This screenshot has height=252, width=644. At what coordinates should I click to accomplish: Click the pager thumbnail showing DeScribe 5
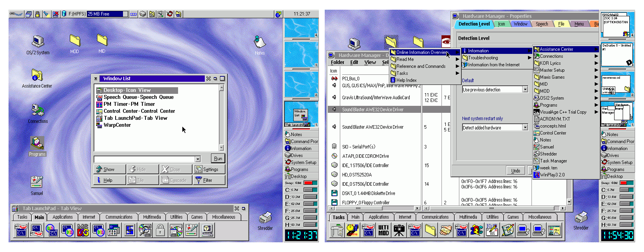pos(617,55)
